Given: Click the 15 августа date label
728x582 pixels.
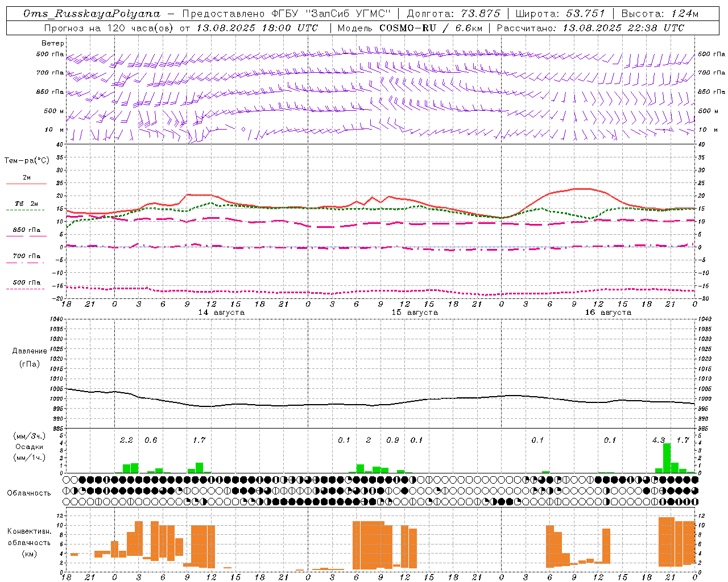Looking at the screenshot, I should pyautogui.click(x=415, y=313).
